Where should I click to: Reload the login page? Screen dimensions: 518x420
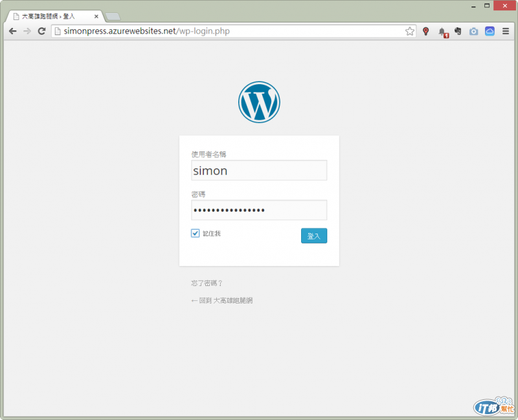pyautogui.click(x=41, y=31)
